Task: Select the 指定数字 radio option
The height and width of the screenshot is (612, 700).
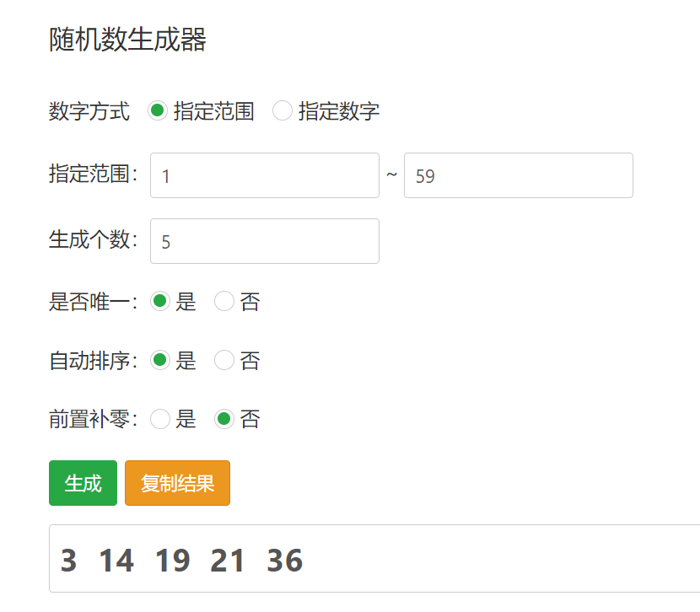Action: (x=283, y=110)
